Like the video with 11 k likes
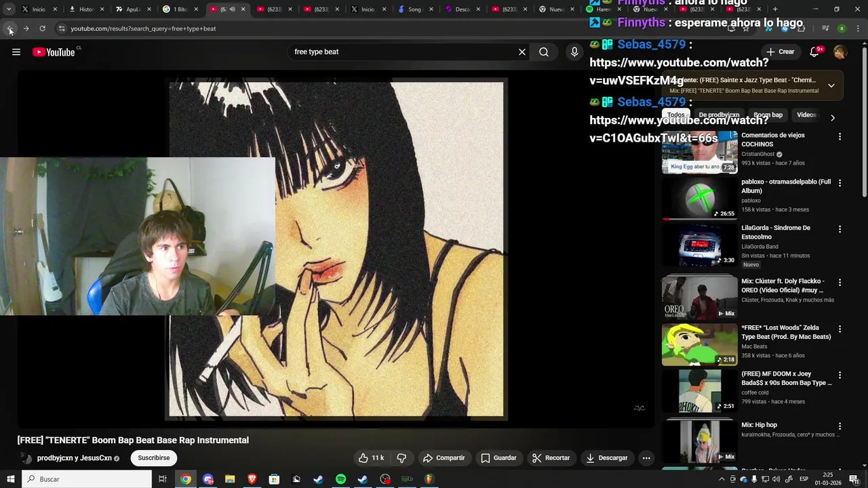The image size is (868, 488). coord(371,458)
